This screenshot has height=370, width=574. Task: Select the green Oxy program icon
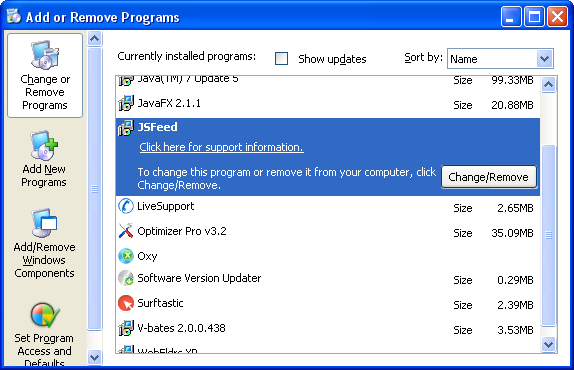pyautogui.click(x=126, y=256)
